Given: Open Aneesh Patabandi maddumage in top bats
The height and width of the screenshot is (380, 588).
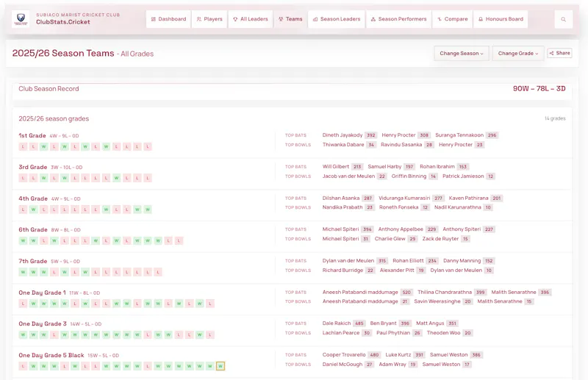Looking at the screenshot, I should click(x=360, y=293).
